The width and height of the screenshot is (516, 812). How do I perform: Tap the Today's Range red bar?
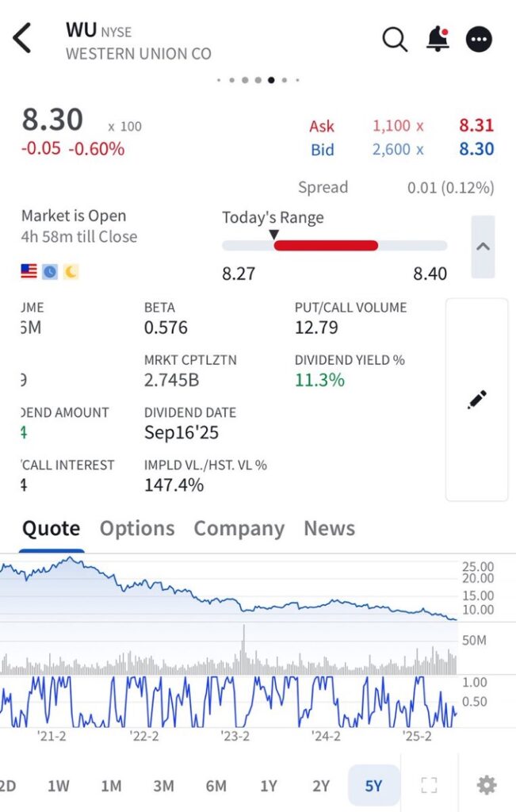pos(326,246)
